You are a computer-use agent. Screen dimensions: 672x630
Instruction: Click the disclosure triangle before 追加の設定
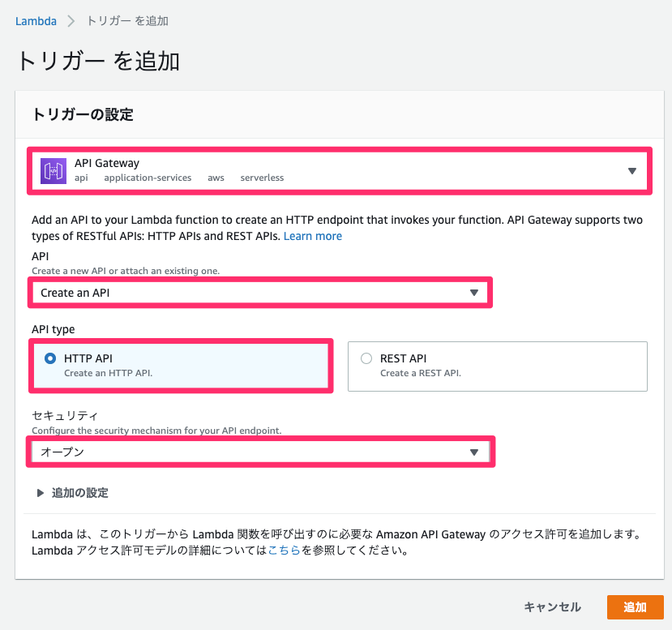pos(38,492)
